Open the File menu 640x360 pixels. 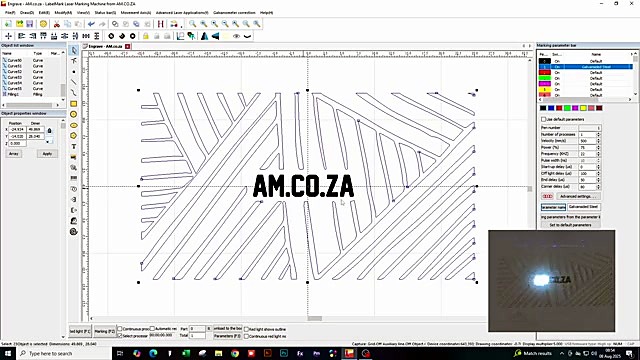tap(10, 13)
